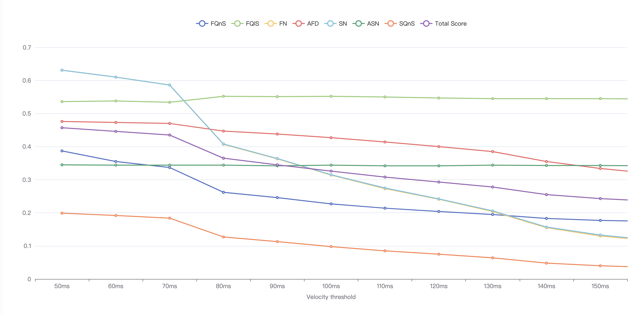644x315 pixels.
Task: Click the red AFD legend marker
Action: click(299, 23)
